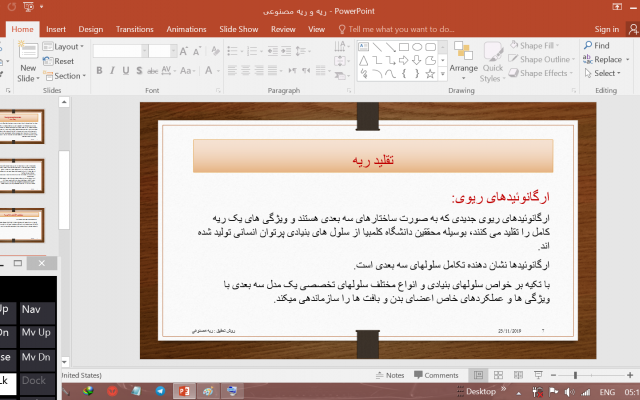Viewport: 640px width, 400px height.
Task: Toggle text Shadow formatting
Action: pyautogui.click(x=139, y=71)
